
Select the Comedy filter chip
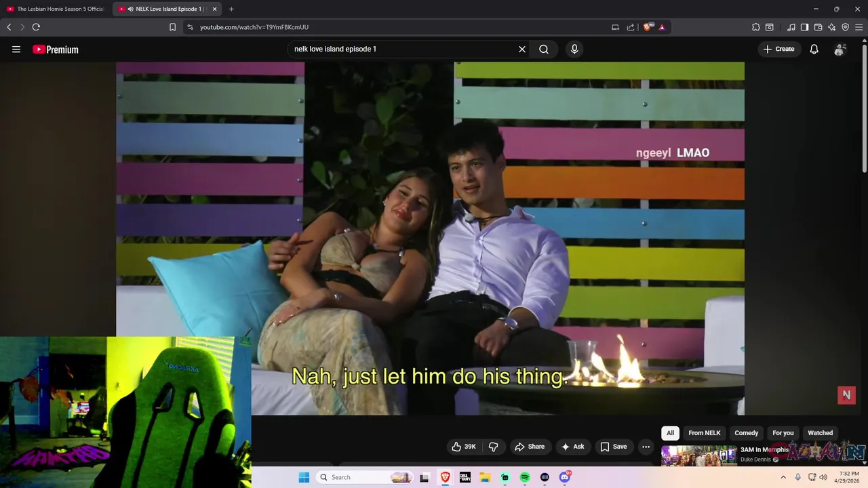click(746, 433)
